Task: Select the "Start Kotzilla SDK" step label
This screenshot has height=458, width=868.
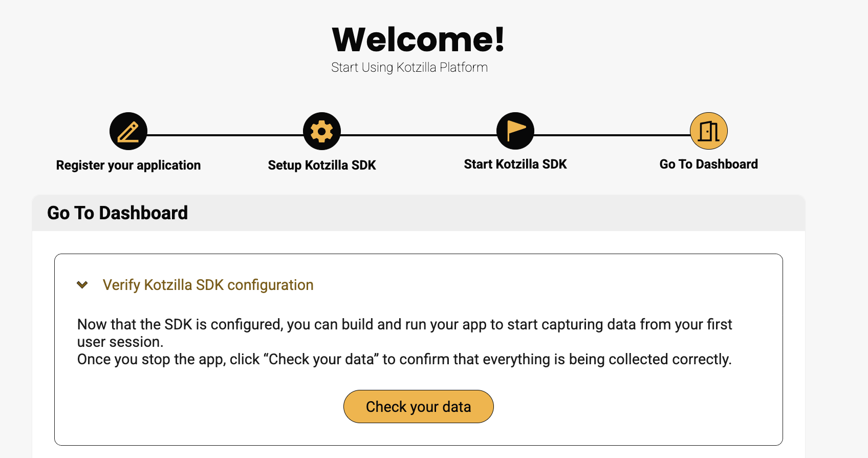Action: click(515, 164)
